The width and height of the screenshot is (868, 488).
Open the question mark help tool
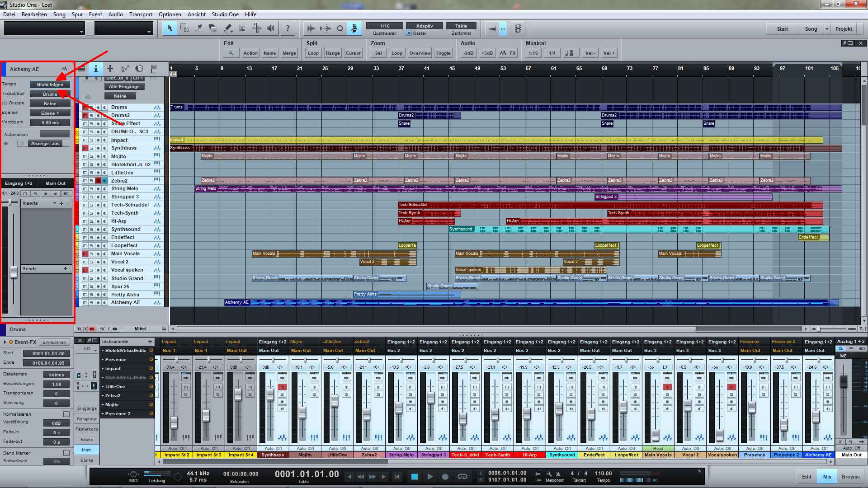[x=288, y=28]
